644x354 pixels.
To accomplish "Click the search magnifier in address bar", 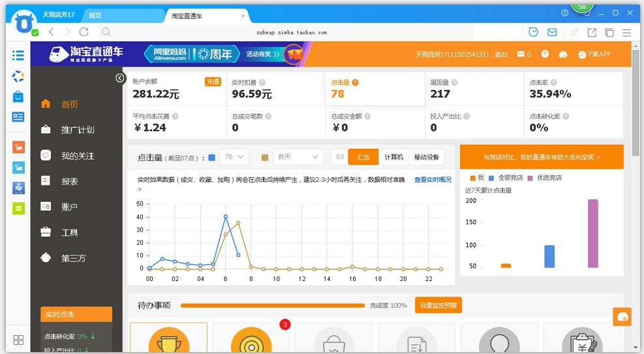I will 106,32.
